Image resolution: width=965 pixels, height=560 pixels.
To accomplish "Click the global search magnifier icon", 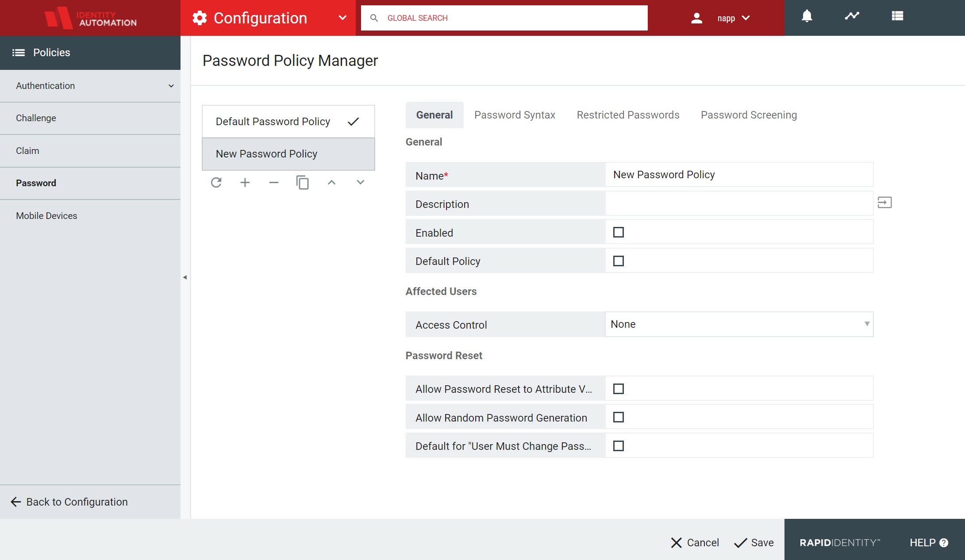I will [374, 18].
